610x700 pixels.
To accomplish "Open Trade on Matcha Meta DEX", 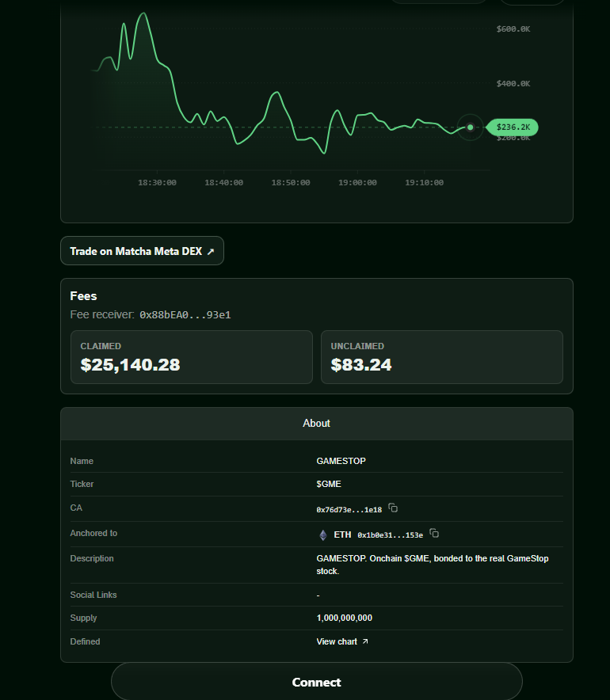I will point(142,251).
